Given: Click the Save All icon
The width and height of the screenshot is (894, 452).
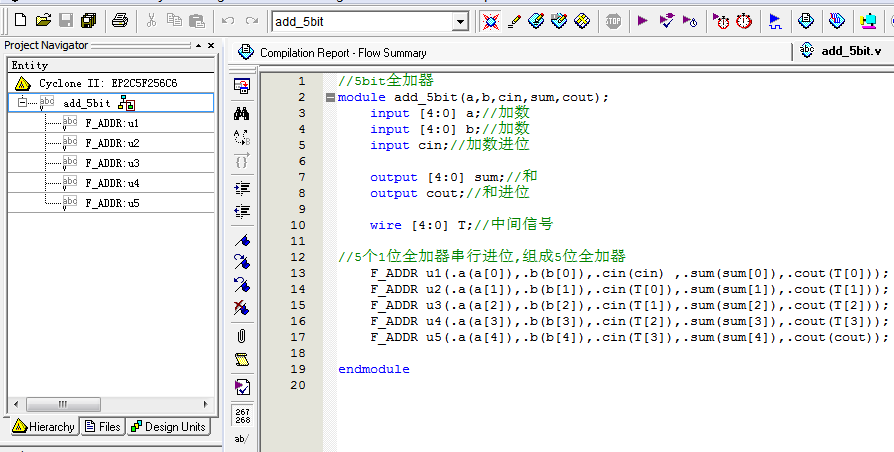Looking at the screenshot, I should point(88,20).
